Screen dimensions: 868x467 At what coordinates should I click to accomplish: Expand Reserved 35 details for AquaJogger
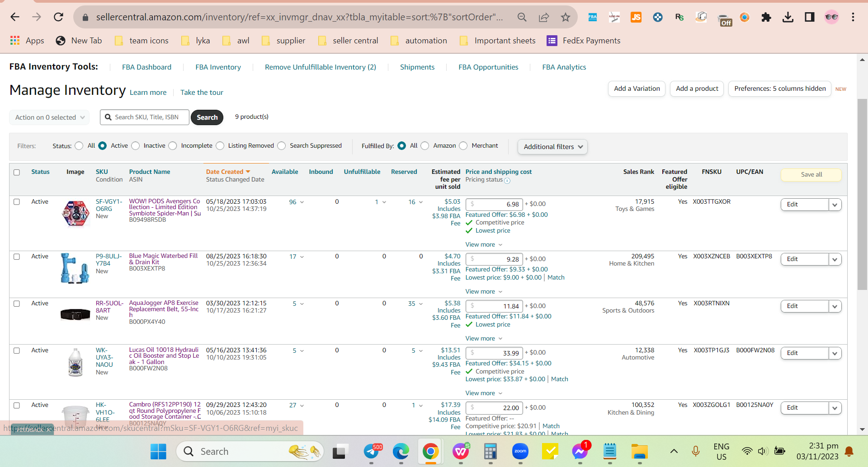pyautogui.click(x=415, y=304)
